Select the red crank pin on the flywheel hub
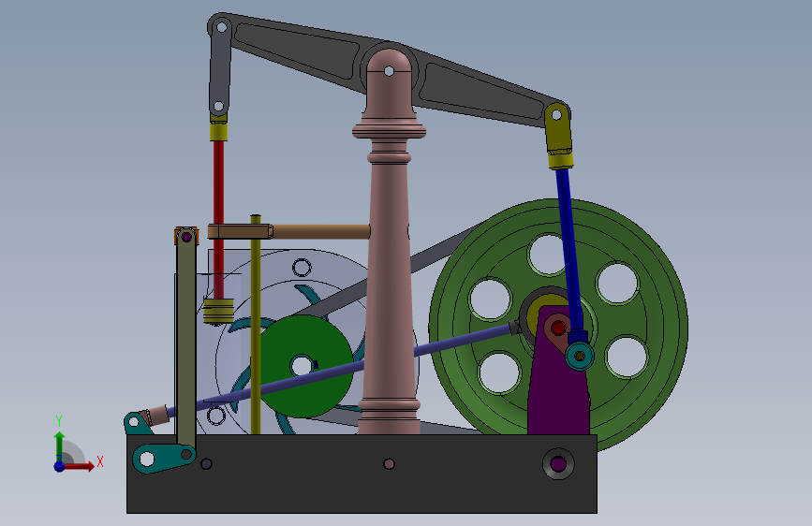The image size is (812, 526). [x=558, y=328]
